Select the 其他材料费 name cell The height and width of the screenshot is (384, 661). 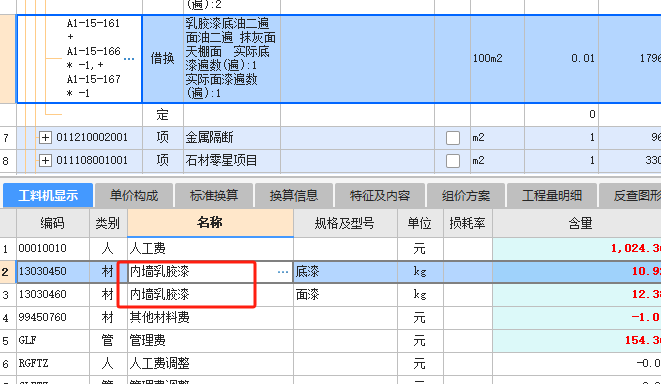pyautogui.click(x=210, y=317)
